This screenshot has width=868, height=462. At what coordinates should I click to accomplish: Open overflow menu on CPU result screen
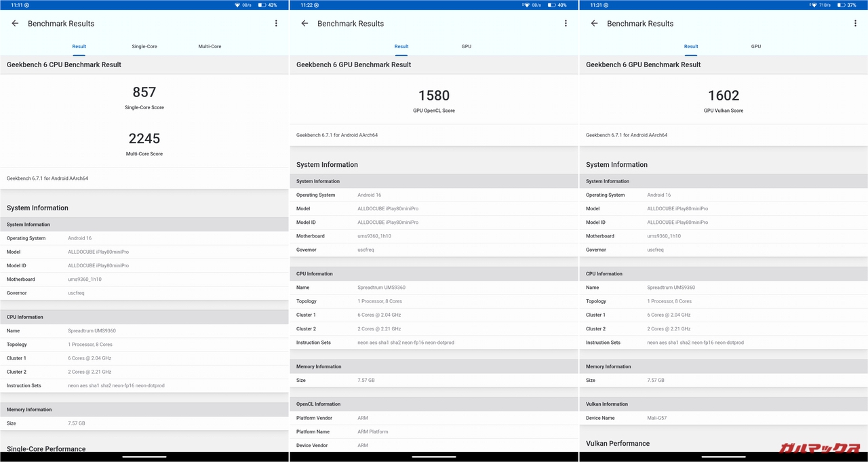[276, 23]
